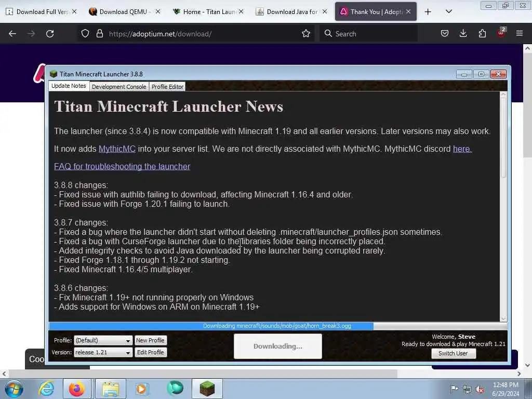Click the Edit Profile button
Viewport: 532px width, 399px height.
[x=150, y=353]
